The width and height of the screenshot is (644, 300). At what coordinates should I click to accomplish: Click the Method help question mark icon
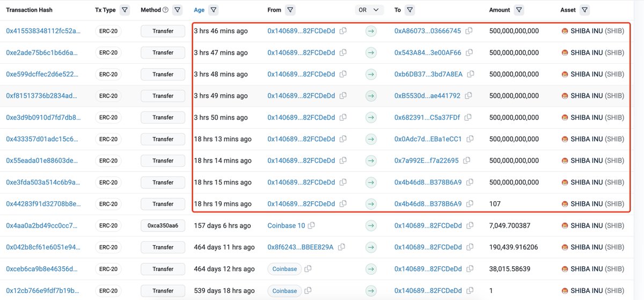pyautogui.click(x=165, y=10)
